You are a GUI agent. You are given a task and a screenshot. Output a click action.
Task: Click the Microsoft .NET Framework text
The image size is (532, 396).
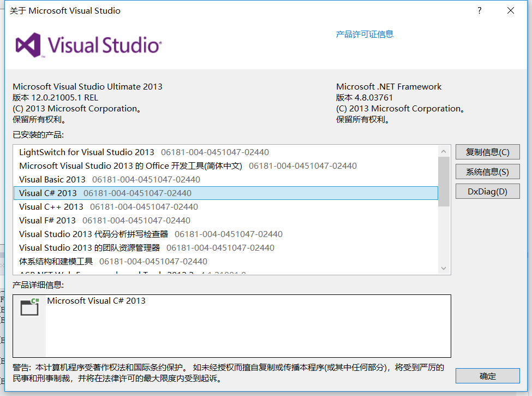pyautogui.click(x=389, y=87)
